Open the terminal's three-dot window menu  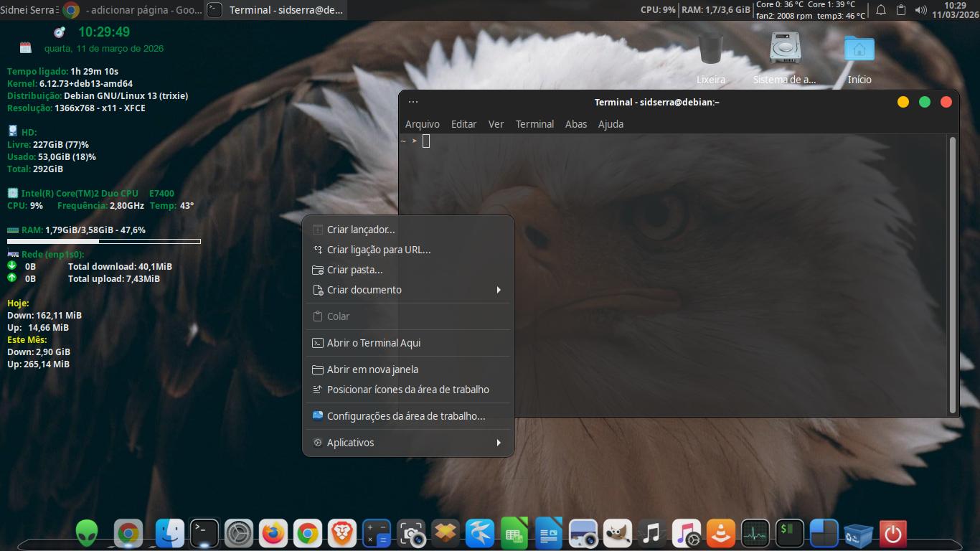click(413, 102)
